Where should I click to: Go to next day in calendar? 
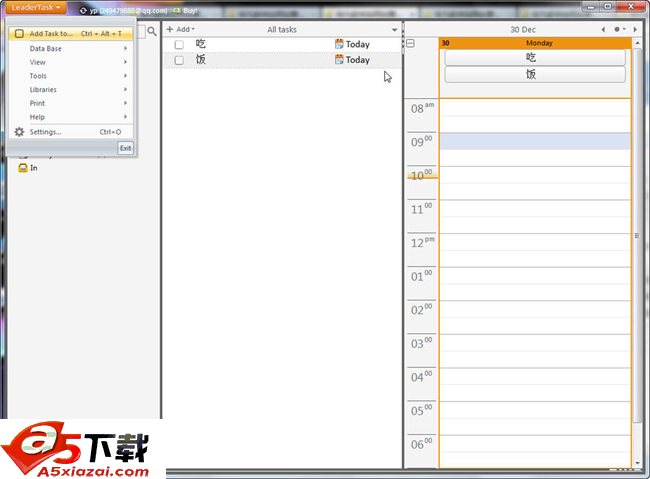pos(635,29)
